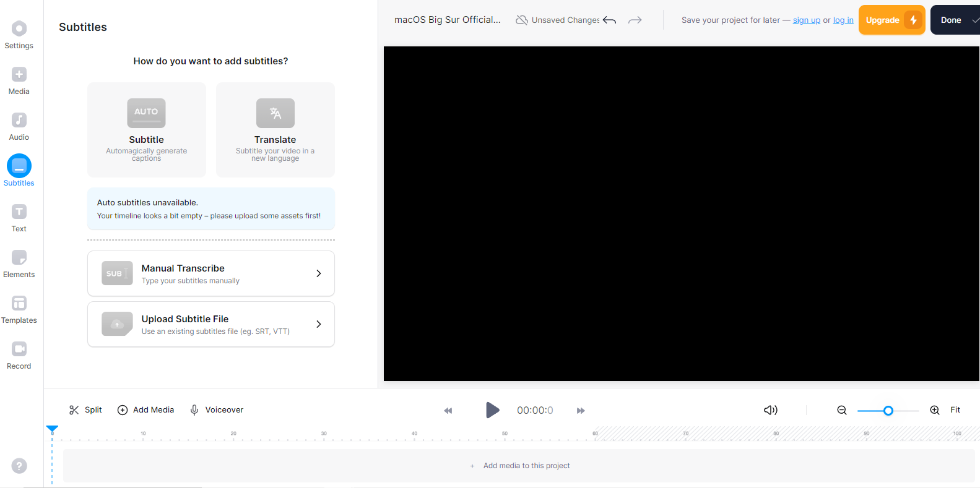Zoom out the timeline

point(842,410)
